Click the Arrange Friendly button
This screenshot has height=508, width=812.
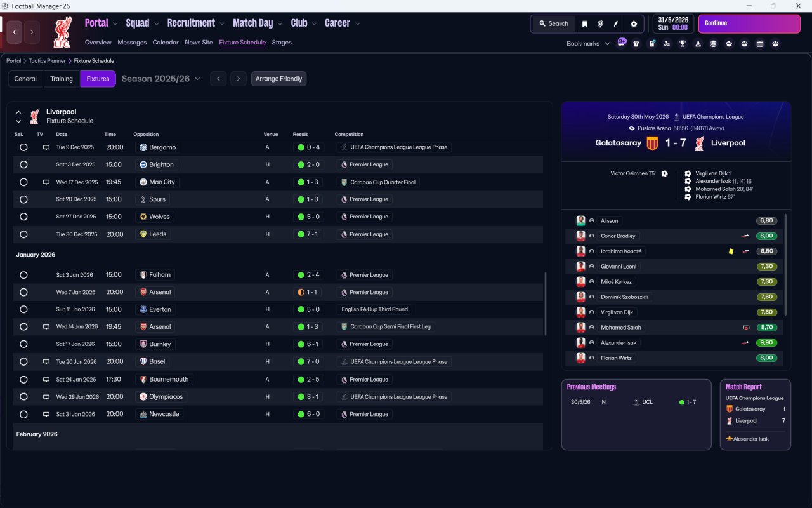279,79
